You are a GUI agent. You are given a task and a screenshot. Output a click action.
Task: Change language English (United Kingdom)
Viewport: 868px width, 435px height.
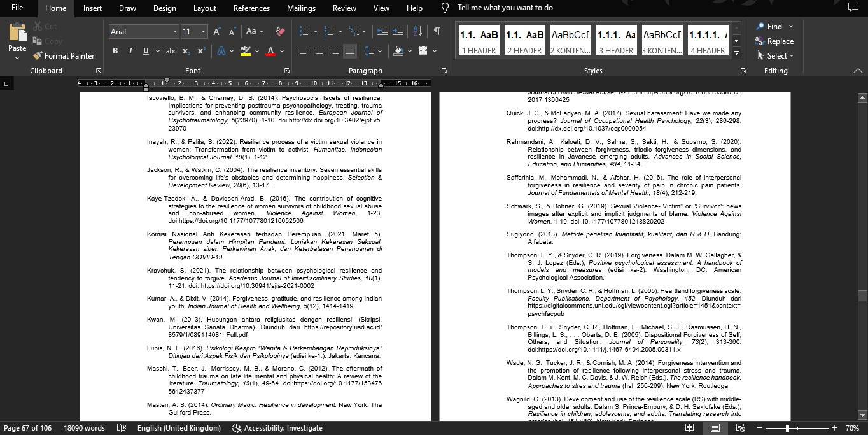179,428
